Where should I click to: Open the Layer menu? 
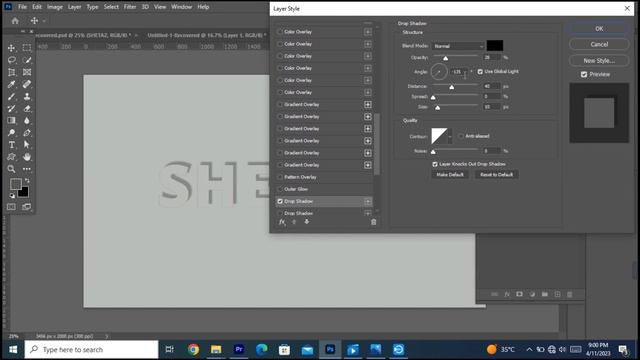(x=74, y=7)
